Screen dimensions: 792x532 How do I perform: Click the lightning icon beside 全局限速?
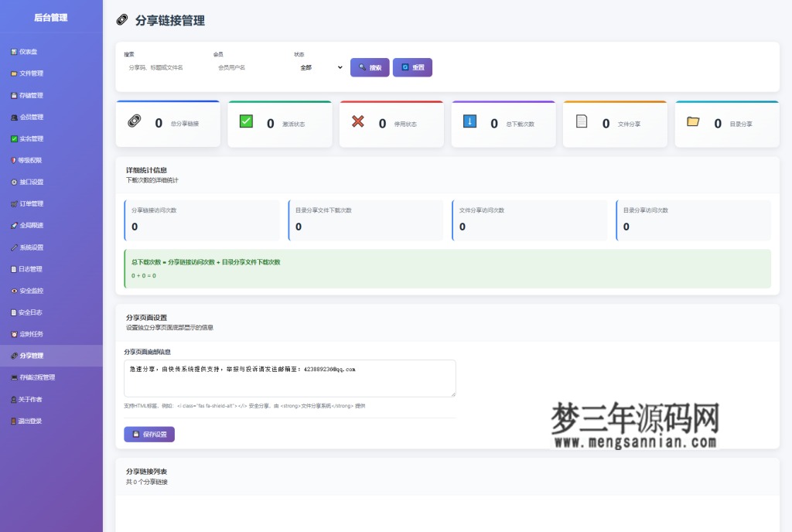click(x=13, y=226)
